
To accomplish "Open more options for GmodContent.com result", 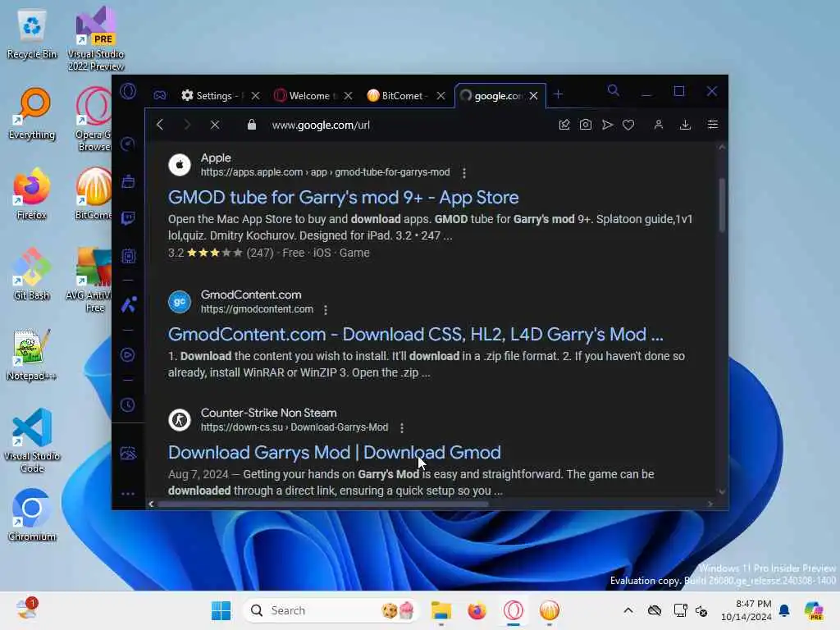I will [326, 309].
